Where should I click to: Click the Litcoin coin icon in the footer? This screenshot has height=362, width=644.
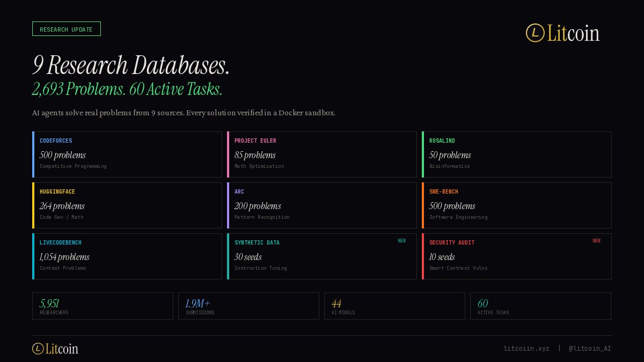pyautogui.click(x=38, y=349)
